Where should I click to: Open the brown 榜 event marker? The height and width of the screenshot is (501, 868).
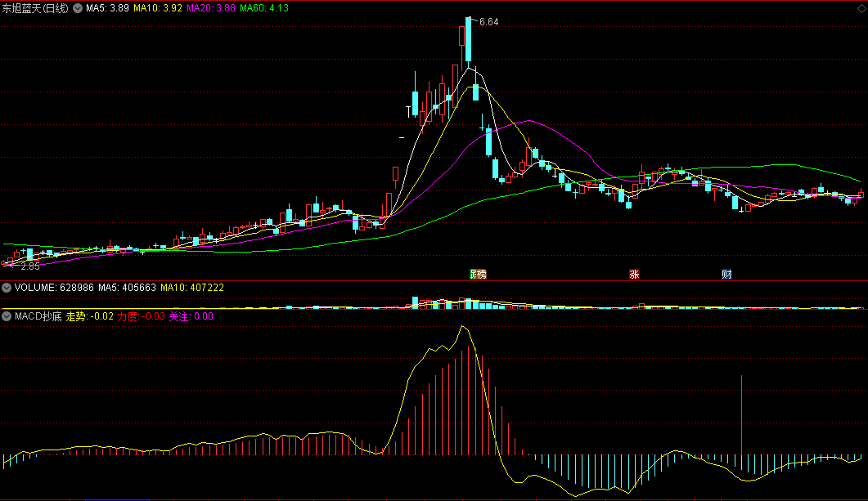tap(482, 275)
